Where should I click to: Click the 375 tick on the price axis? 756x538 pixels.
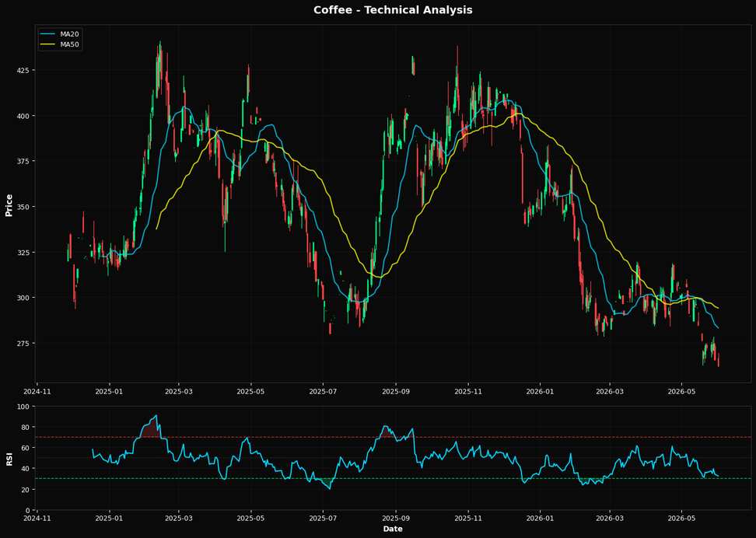tap(25, 162)
